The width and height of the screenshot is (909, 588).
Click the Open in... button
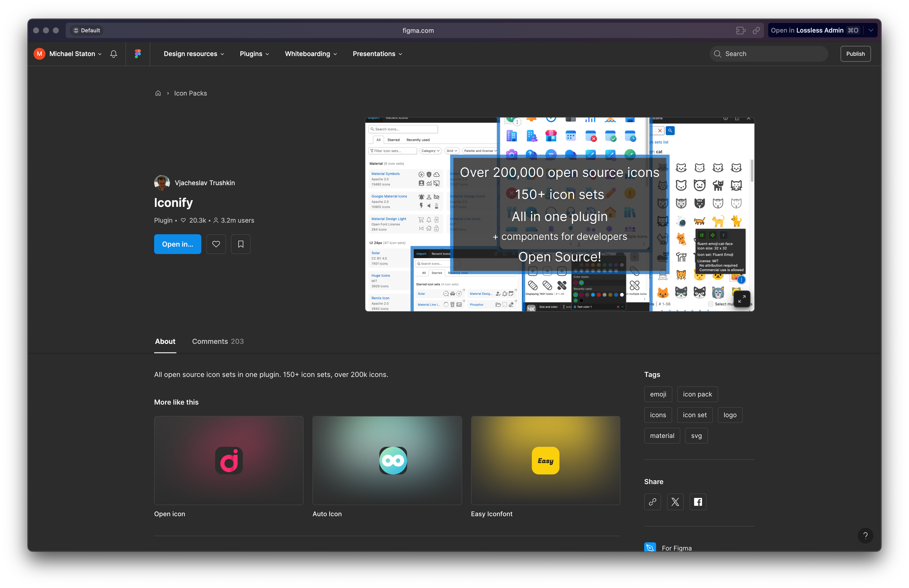(178, 244)
